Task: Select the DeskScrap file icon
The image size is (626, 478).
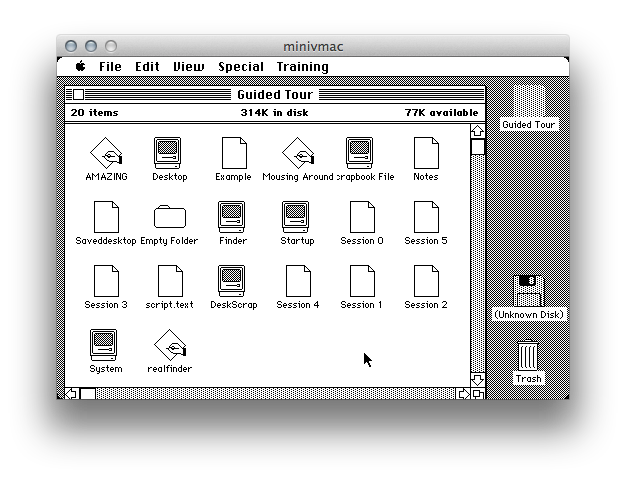Action: tap(232, 281)
